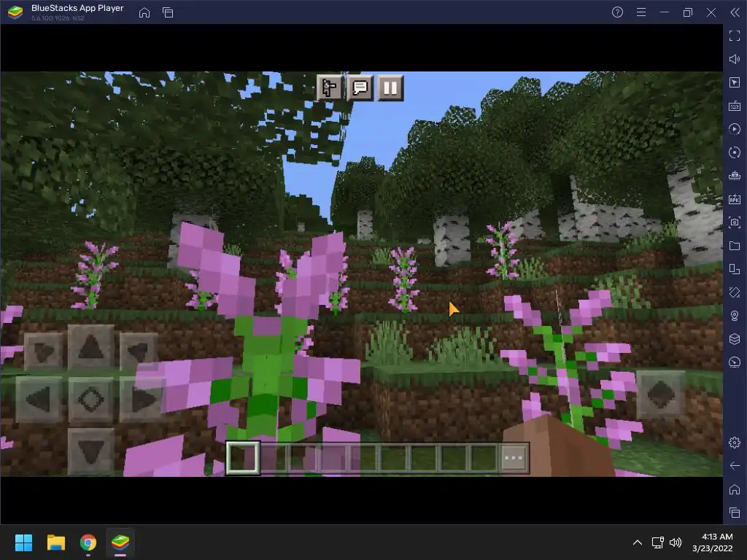Click BlueStacks icon on the taskbar

(x=120, y=542)
